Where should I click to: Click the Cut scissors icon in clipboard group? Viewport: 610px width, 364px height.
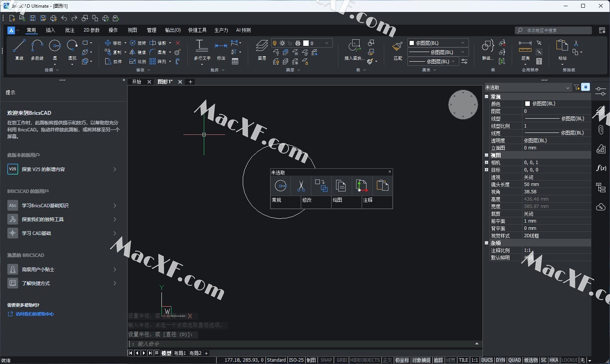[576, 43]
